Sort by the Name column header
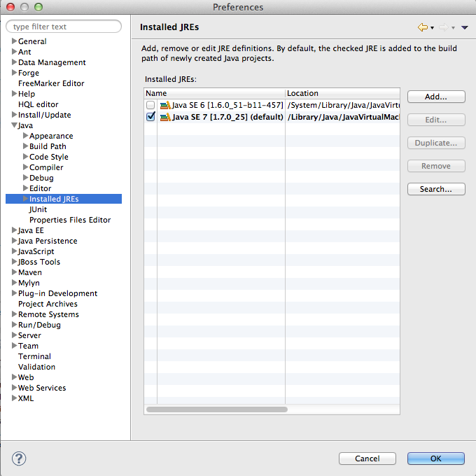This screenshot has width=476, height=476. [214, 93]
